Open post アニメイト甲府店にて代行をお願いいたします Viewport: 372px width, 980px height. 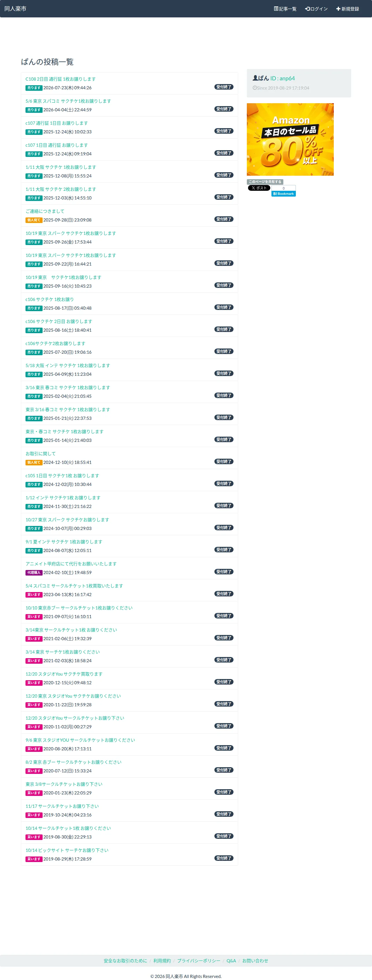71,564
